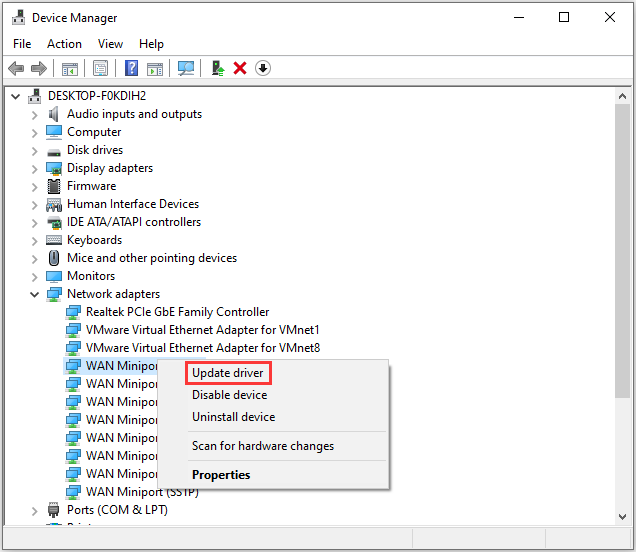
Task: Collapse the DESKTOP-F0KDIH2 root node
Action: [15, 97]
